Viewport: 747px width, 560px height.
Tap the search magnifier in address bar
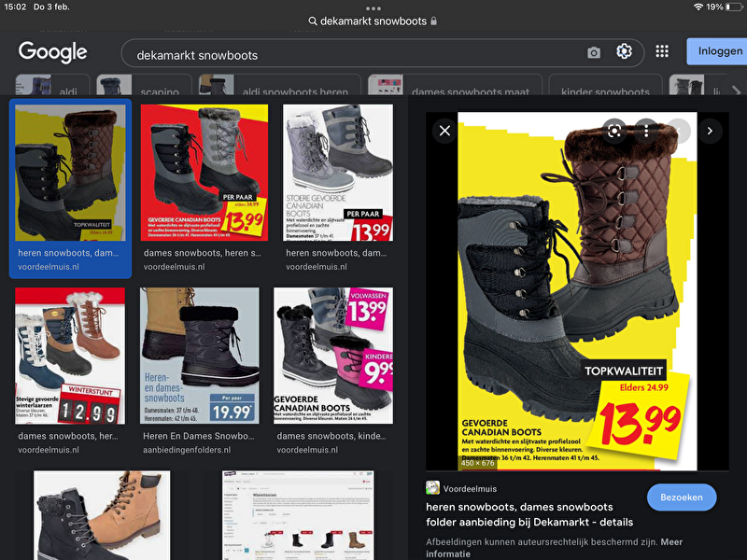pyautogui.click(x=313, y=21)
